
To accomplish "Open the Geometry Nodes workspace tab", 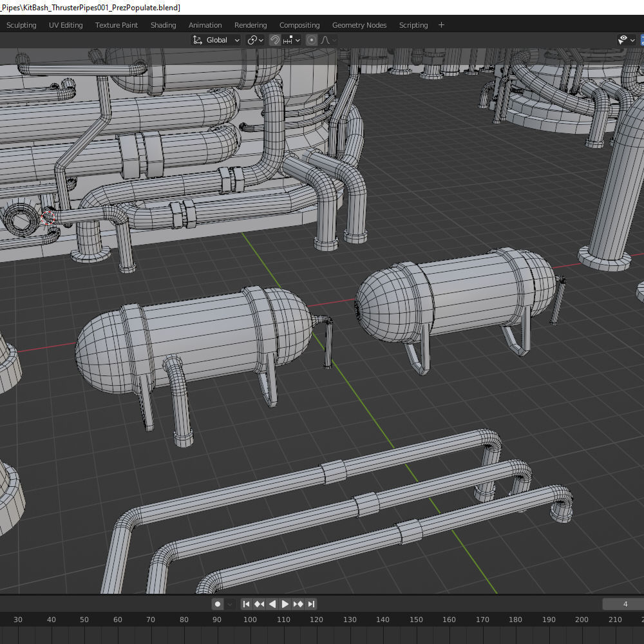I will [x=359, y=25].
